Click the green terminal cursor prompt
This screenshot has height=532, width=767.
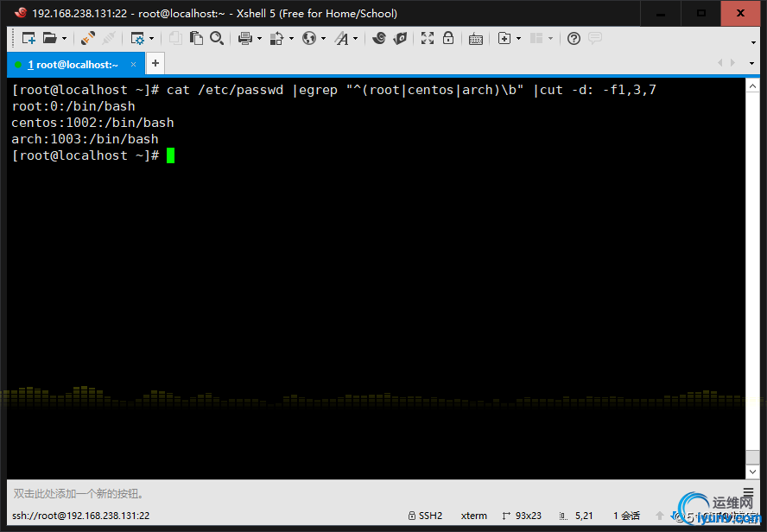pos(170,155)
